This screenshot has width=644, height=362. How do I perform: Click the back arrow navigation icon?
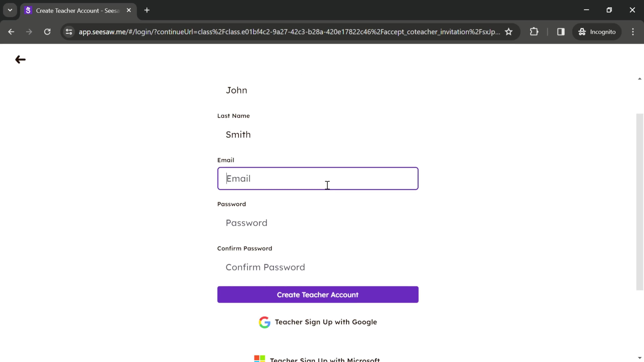20,59
